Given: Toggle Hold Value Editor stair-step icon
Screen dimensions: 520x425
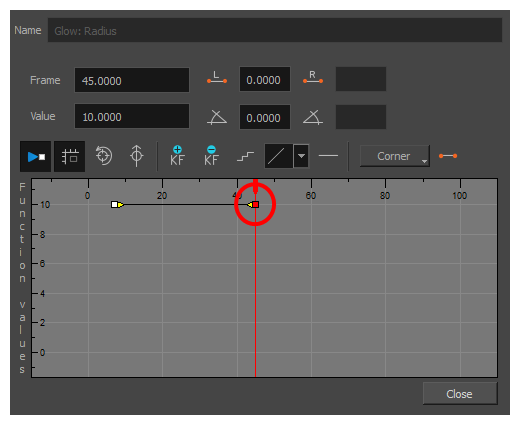Looking at the screenshot, I should click(245, 156).
